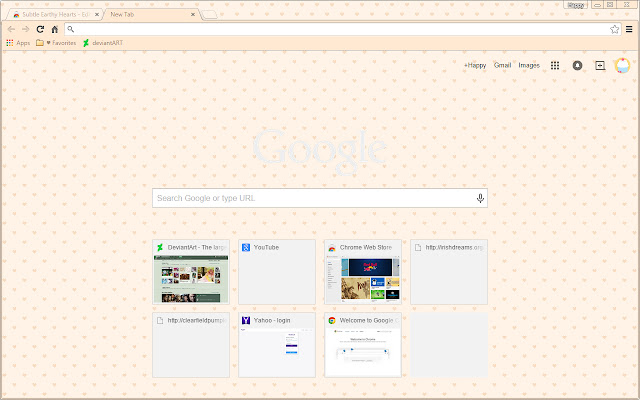Click the YouTube tile favicon
Image resolution: width=640 pixels, height=400 pixels.
point(246,247)
